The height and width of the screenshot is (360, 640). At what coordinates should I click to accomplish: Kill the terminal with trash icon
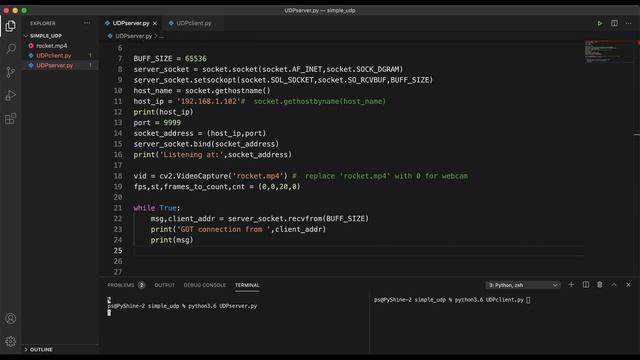[600, 284]
